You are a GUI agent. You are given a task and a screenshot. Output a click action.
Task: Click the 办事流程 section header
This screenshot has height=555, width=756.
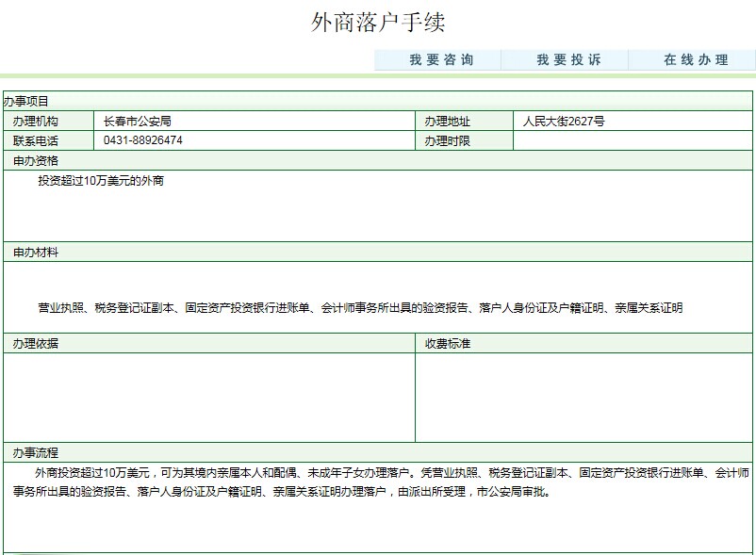[377, 453]
